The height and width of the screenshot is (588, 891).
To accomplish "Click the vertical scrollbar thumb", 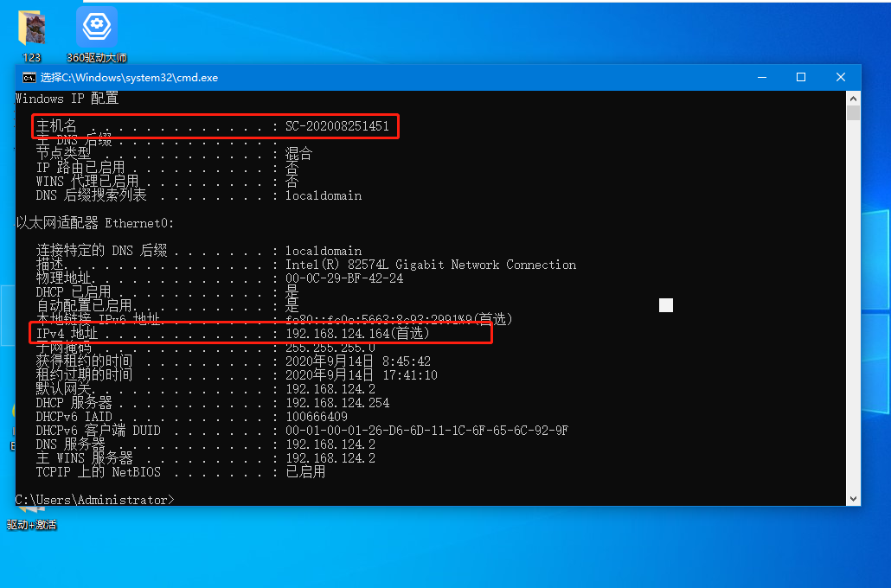I will tap(853, 113).
